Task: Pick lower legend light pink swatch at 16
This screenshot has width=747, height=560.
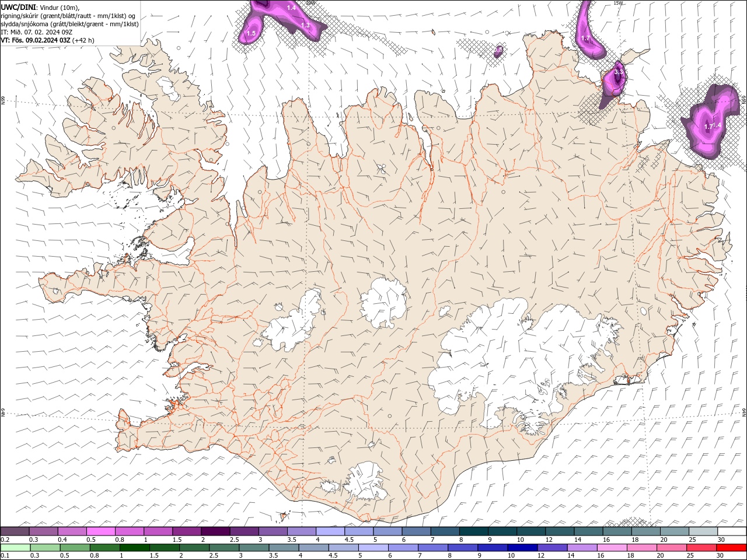Action: point(612,548)
